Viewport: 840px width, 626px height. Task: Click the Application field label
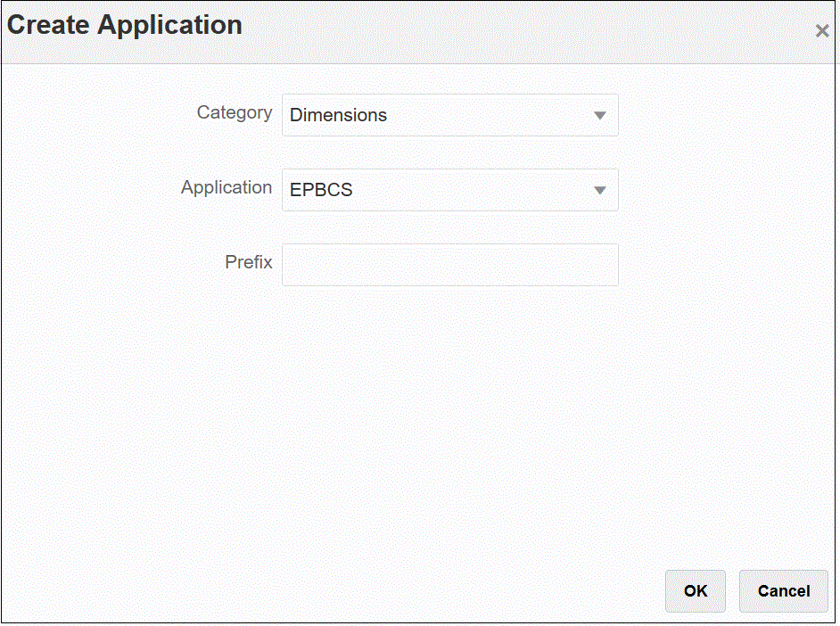(x=226, y=187)
